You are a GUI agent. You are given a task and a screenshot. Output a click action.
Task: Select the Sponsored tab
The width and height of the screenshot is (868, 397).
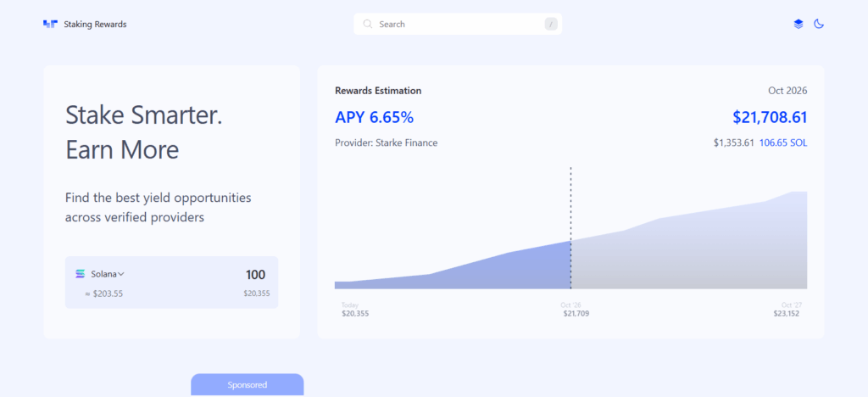[x=247, y=385]
